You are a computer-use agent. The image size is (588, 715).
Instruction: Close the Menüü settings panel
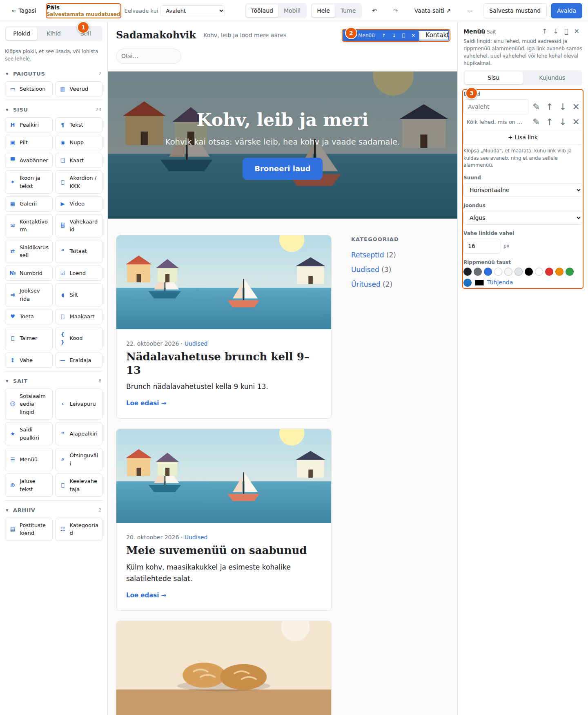[x=577, y=31]
